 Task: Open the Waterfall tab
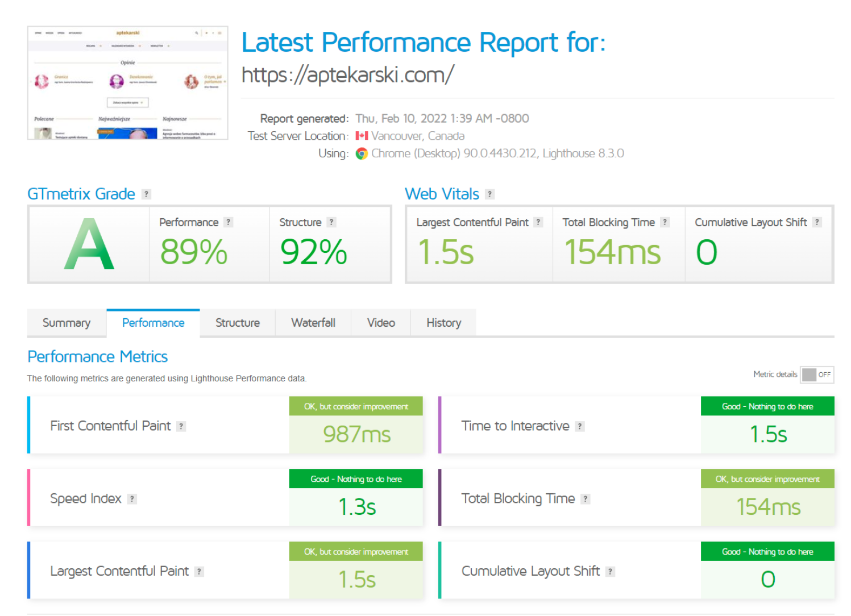pos(313,323)
